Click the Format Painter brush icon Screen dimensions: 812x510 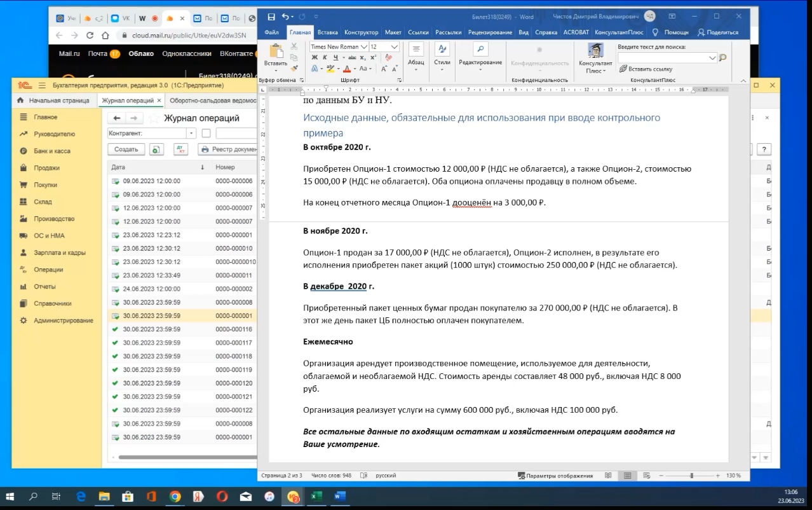pyautogui.click(x=294, y=68)
